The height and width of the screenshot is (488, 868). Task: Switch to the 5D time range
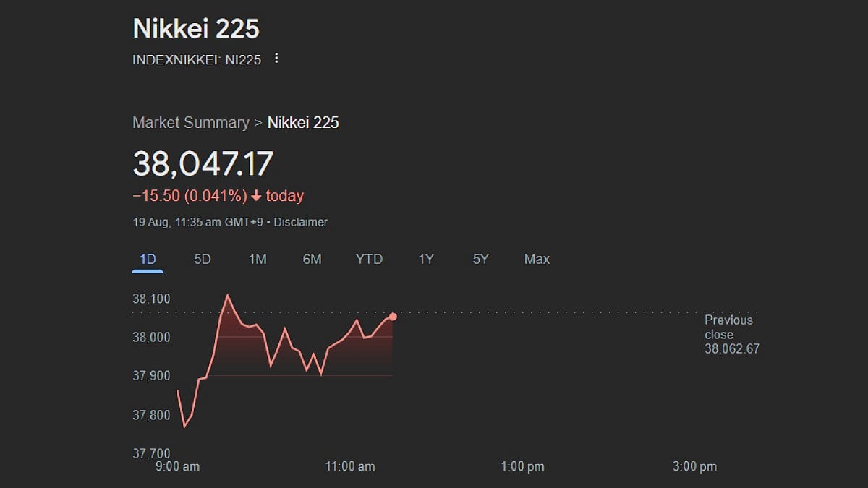203,260
